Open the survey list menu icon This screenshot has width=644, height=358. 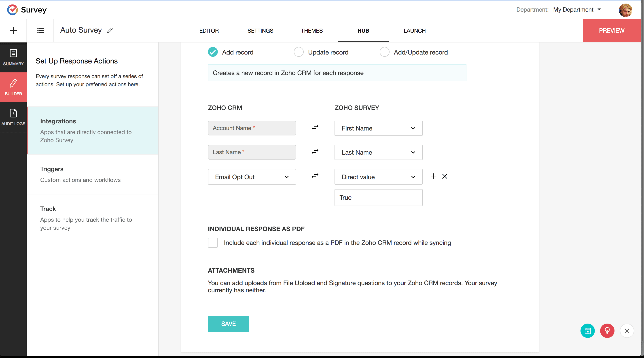coord(40,30)
